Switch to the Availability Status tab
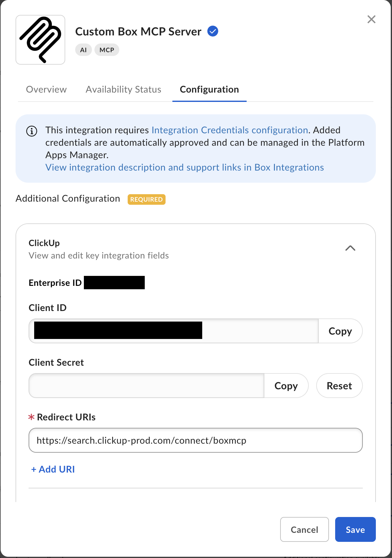The image size is (392, 558). (x=123, y=89)
